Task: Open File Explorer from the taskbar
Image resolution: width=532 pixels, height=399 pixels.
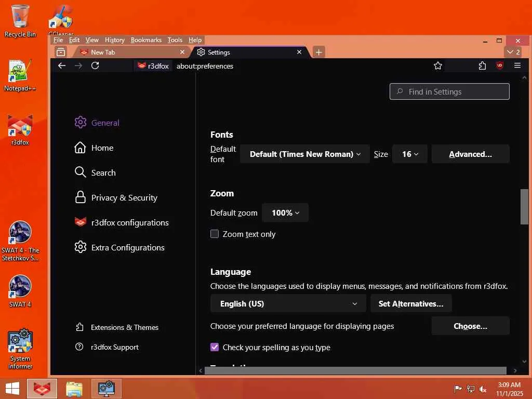Action: pos(74,389)
